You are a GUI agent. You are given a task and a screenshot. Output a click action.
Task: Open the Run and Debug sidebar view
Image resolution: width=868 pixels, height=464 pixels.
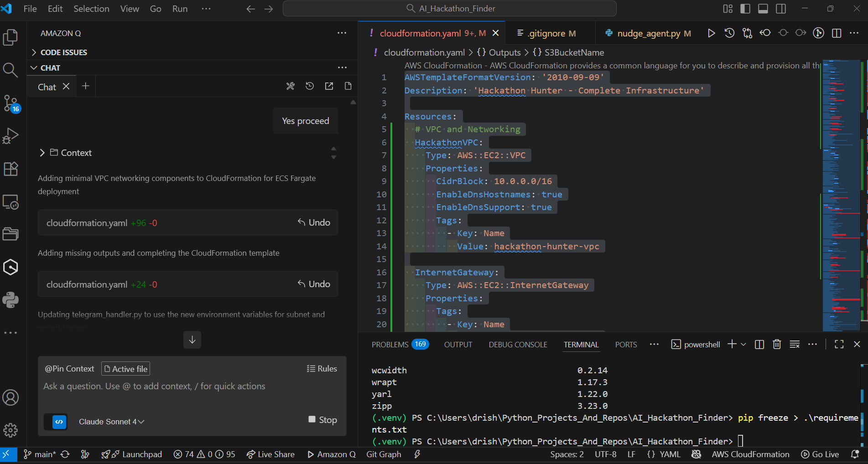click(10, 135)
